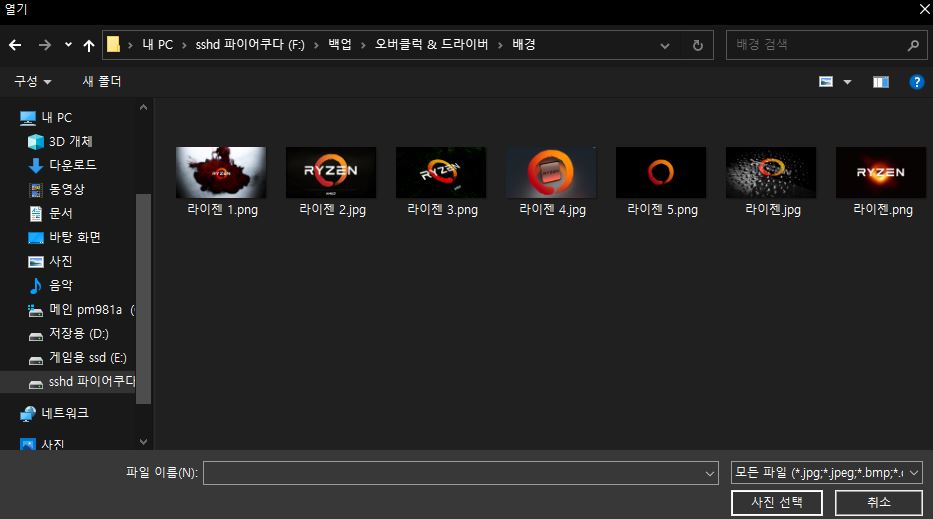Click scroll up arrow in navigation pane
This screenshot has width=933, height=519.
point(143,108)
